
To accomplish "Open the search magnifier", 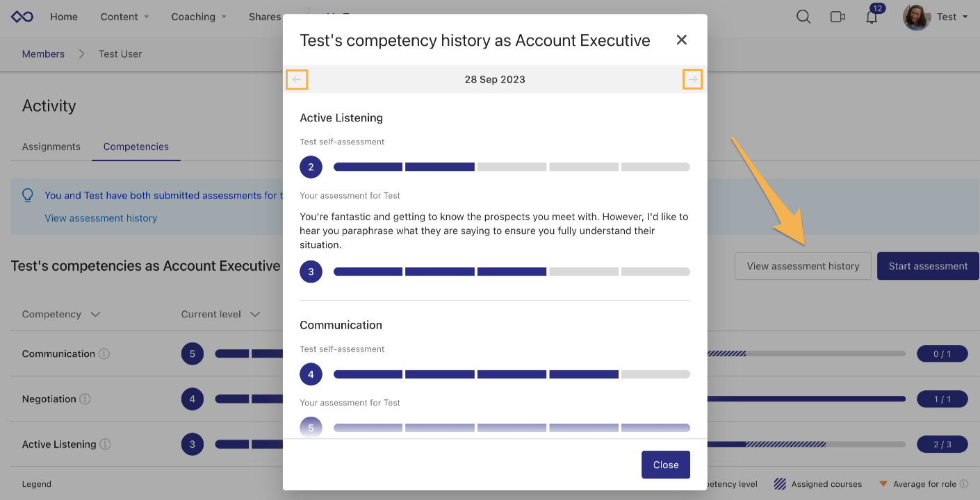I will pos(803,17).
